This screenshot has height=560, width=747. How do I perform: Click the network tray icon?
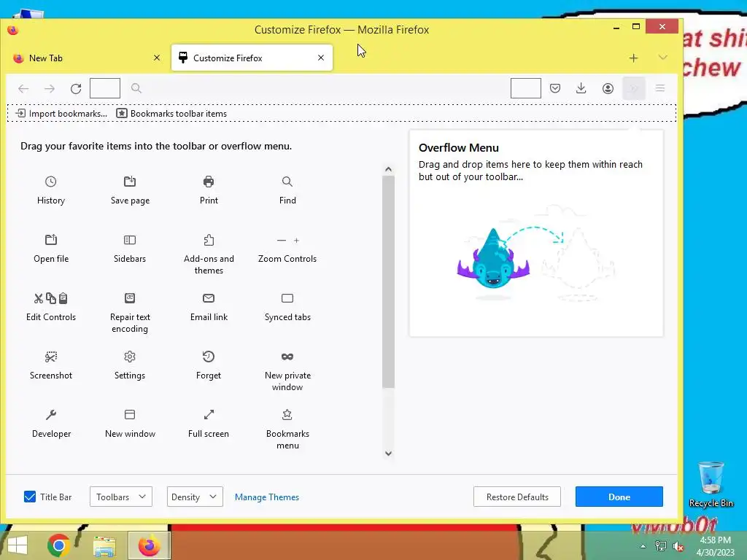(x=661, y=546)
